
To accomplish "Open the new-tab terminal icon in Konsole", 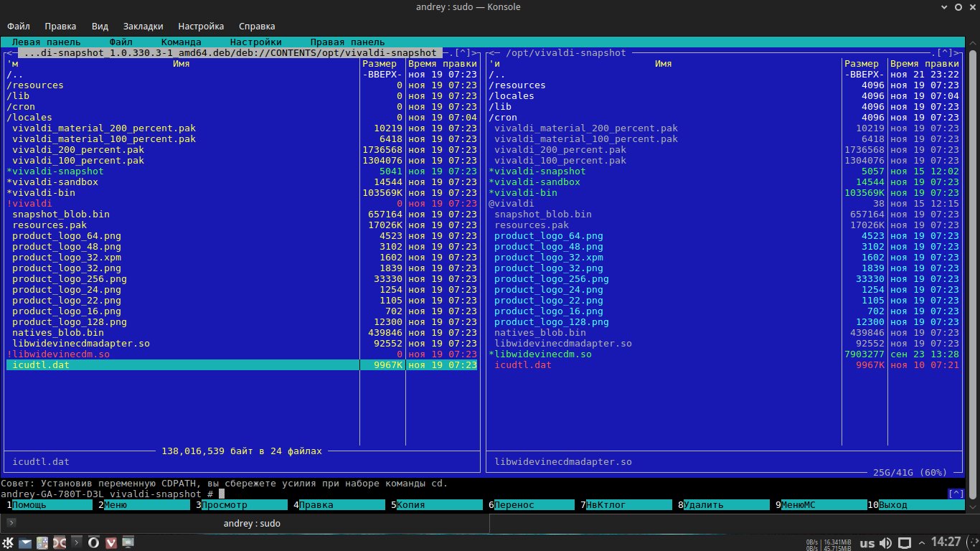I will 11,523.
